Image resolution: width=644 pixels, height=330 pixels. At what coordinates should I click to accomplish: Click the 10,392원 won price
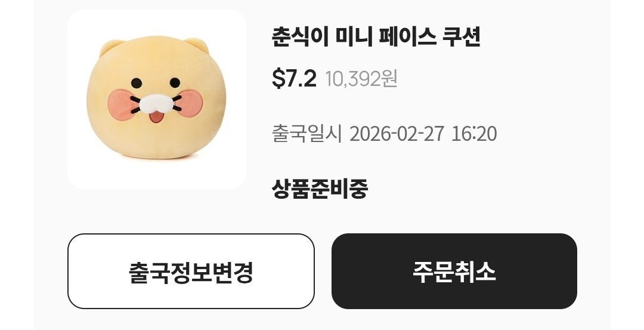(361, 79)
